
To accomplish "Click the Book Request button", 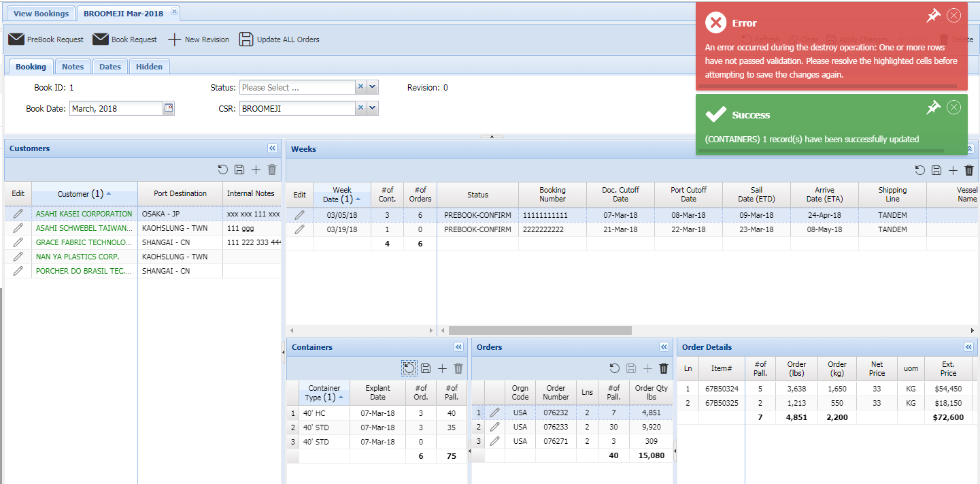I will tap(125, 39).
